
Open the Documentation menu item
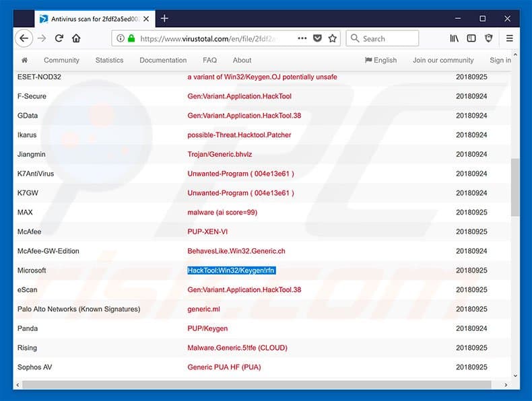(x=163, y=60)
